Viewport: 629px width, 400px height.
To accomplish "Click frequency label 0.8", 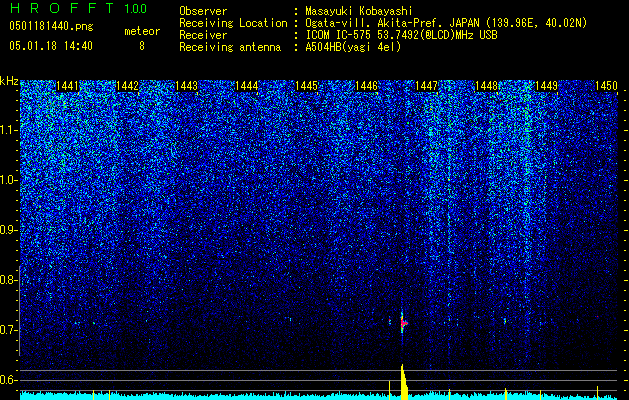I will click(7, 280).
